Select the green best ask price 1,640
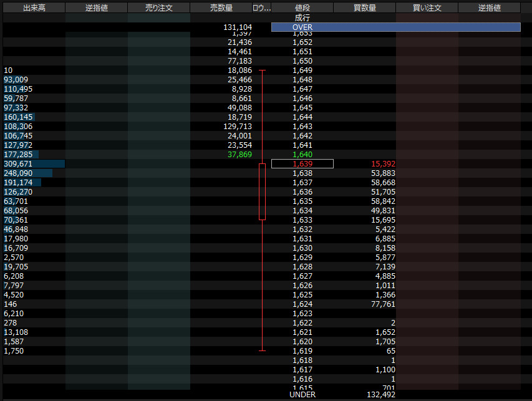532x401 pixels. point(302,155)
